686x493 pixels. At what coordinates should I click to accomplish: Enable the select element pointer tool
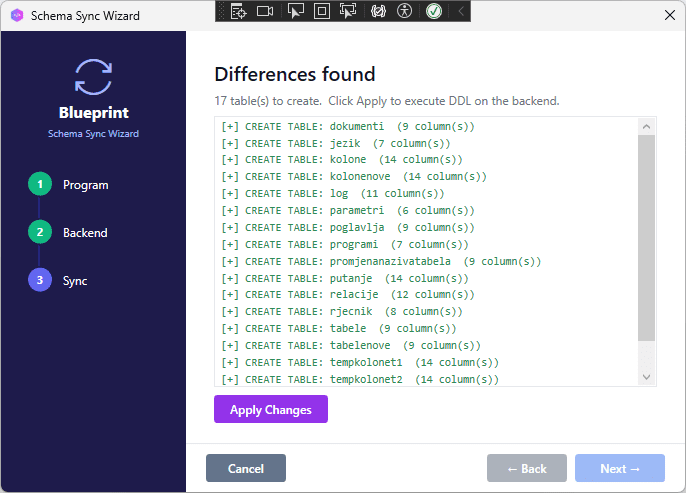(x=295, y=11)
